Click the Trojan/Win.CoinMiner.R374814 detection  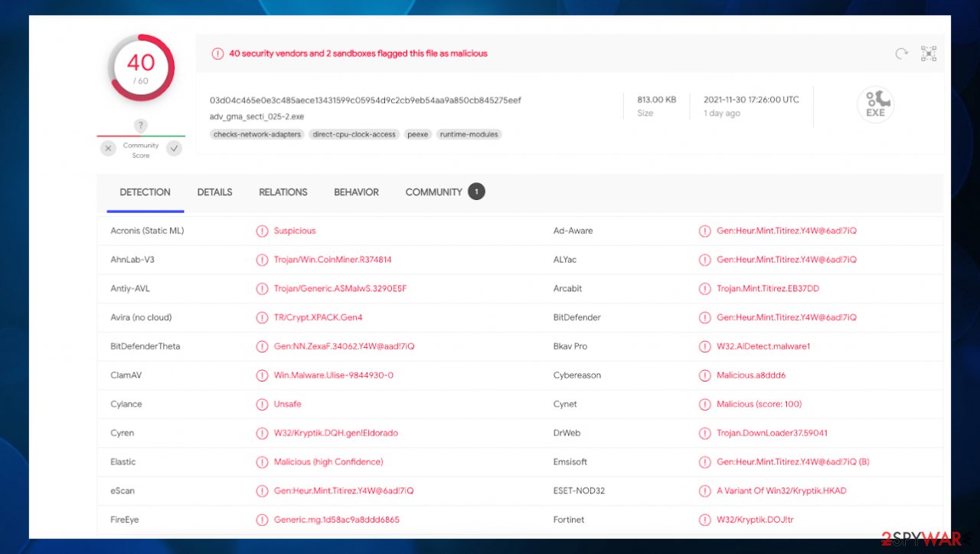point(333,260)
